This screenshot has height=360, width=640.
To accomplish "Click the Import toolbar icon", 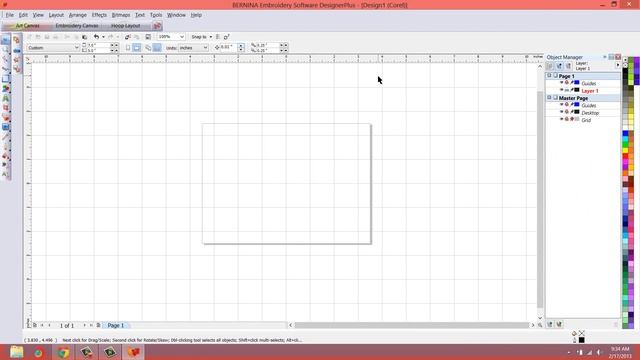I will click(x=128, y=37).
